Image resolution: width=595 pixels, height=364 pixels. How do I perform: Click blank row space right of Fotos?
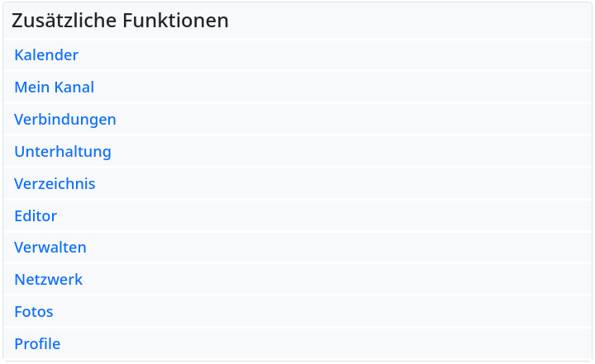pyautogui.click(x=331, y=312)
